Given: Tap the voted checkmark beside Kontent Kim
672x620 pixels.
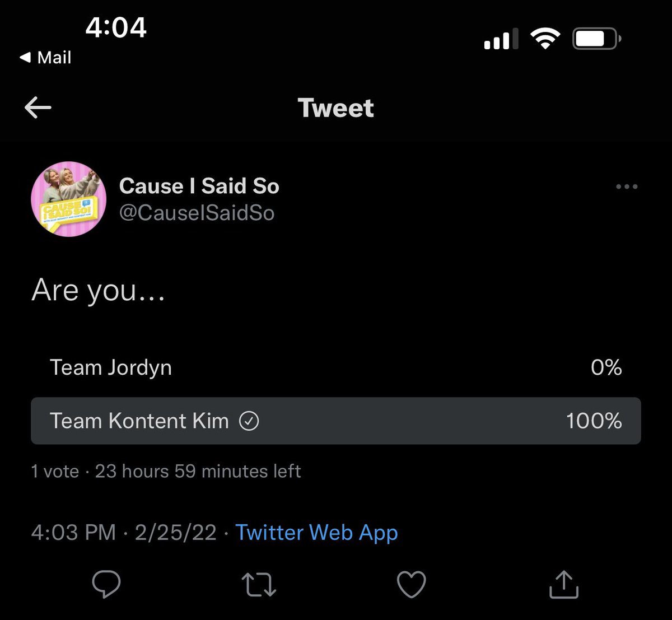Looking at the screenshot, I should pyautogui.click(x=249, y=421).
